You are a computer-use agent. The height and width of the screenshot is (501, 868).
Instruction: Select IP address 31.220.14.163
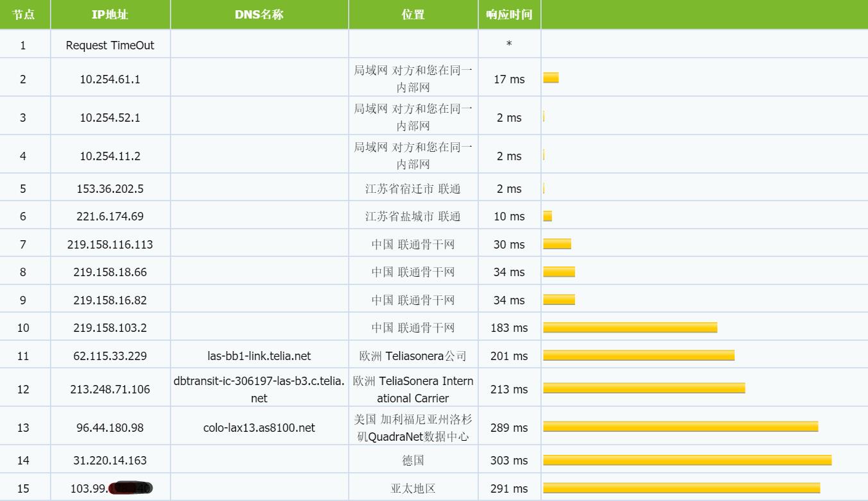pos(110,461)
